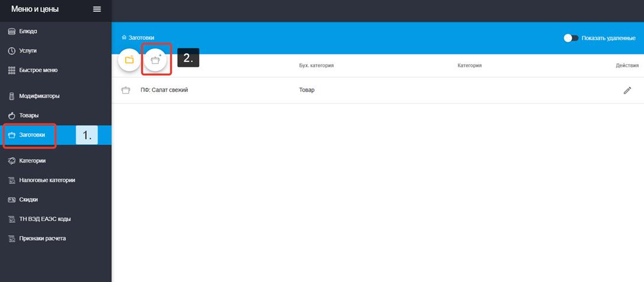
Task: Open the Модификаторы section
Action: pos(39,96)
